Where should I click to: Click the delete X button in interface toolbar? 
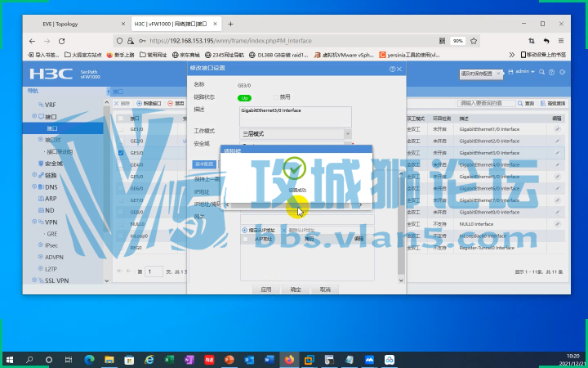pyautogui.click(x=122, y=103)
